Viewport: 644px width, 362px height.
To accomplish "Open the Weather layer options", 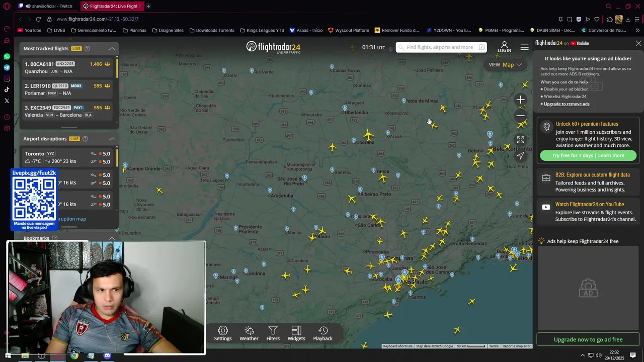I will pos(249,333).
